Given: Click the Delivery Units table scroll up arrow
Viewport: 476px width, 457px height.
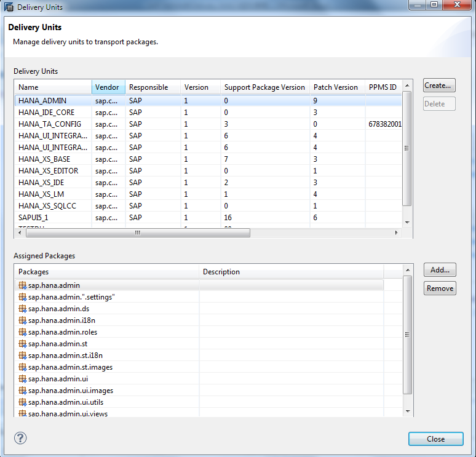Looking at the screenshot, I should coord(407,85).
